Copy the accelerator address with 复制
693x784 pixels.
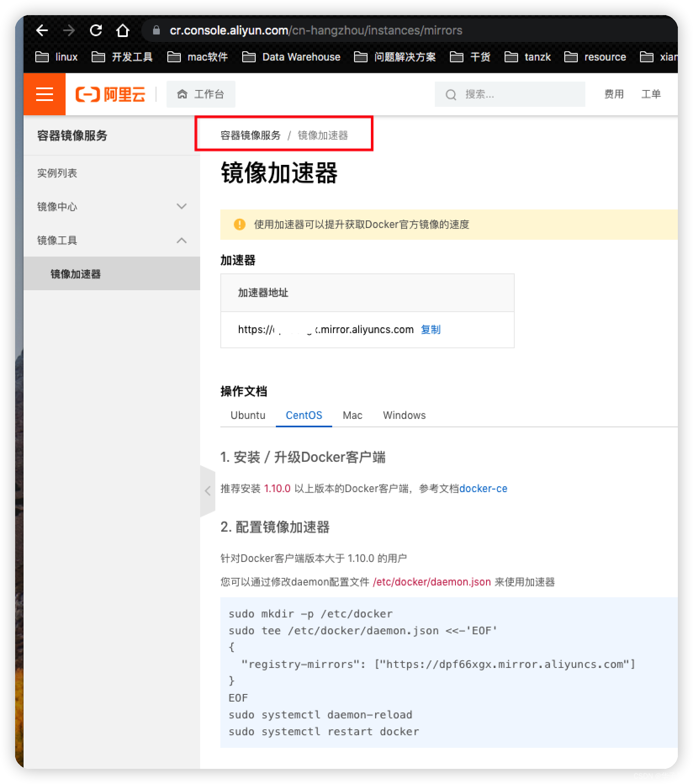431,329
